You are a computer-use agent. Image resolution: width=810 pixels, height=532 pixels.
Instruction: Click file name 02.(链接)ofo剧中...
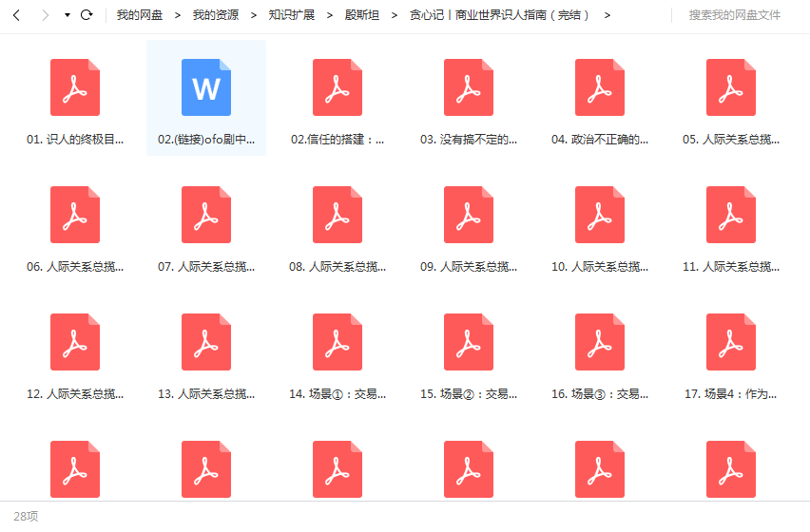click(x=206, y=140)
